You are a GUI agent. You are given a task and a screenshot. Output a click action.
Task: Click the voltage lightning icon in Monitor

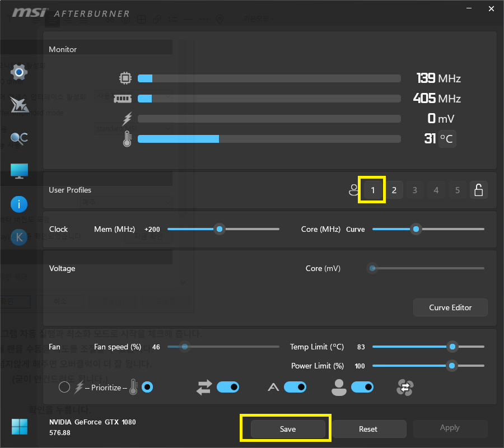point(127,119)
